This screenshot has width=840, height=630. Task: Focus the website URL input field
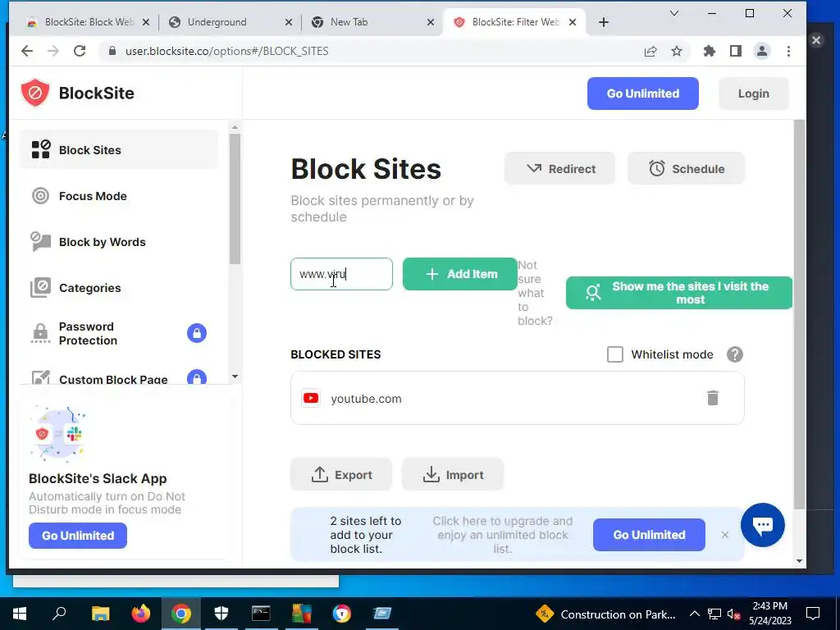342,274
